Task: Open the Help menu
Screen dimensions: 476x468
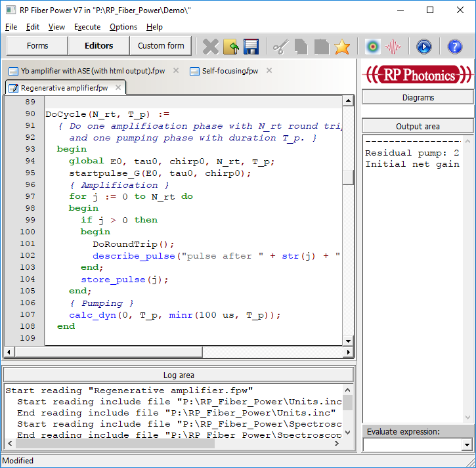Action: 154,27
